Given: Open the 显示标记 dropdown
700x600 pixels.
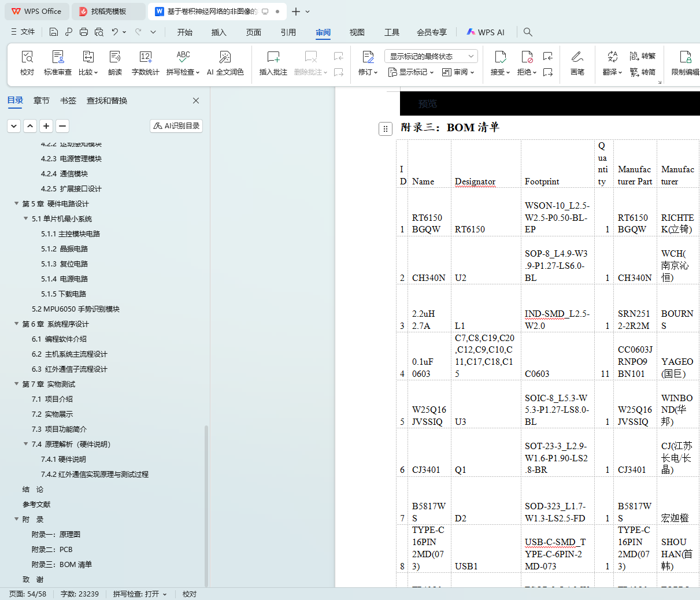Looking at the screenshot, I should point(411,72).
